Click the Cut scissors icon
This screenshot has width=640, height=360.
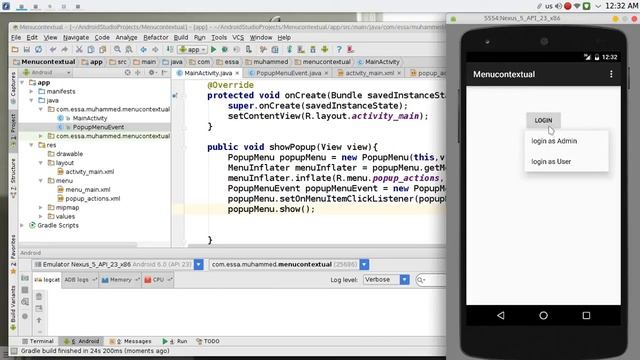79,50
